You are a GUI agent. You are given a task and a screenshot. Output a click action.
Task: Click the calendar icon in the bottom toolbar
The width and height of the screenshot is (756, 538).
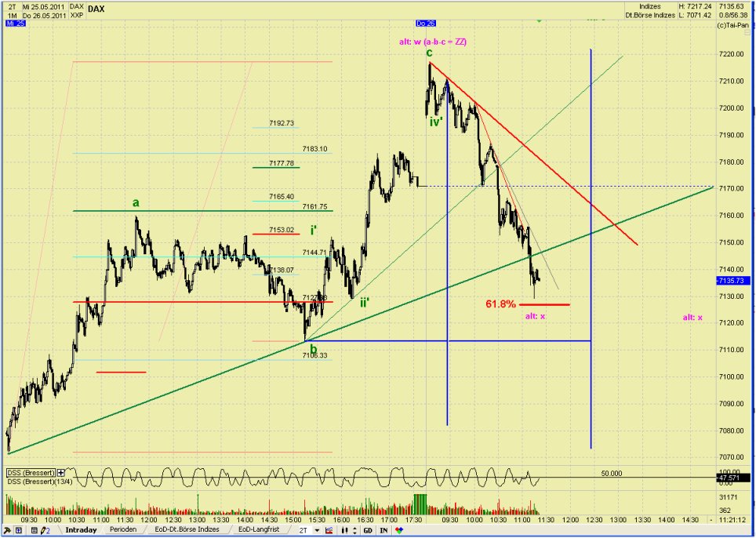(34, 530)
